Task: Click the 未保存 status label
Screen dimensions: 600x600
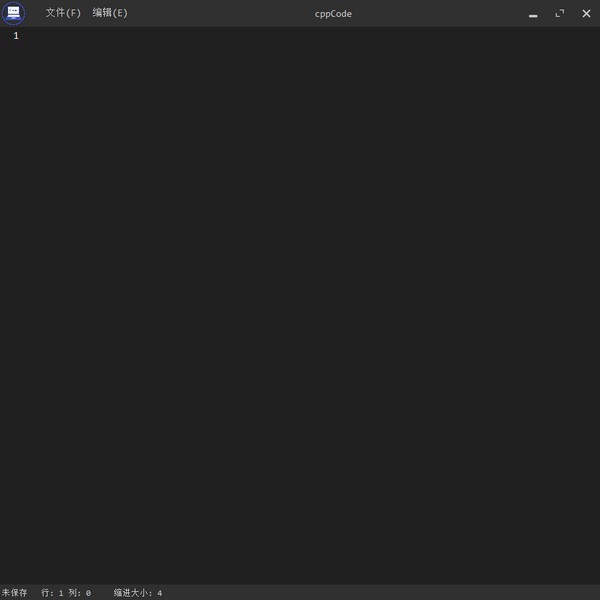Action: pyautogui.click(x=15, y=593)
